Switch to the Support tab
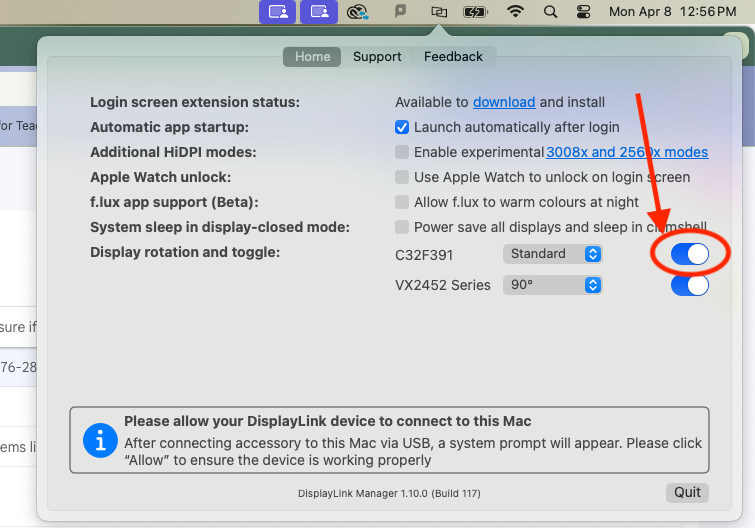 377,57
